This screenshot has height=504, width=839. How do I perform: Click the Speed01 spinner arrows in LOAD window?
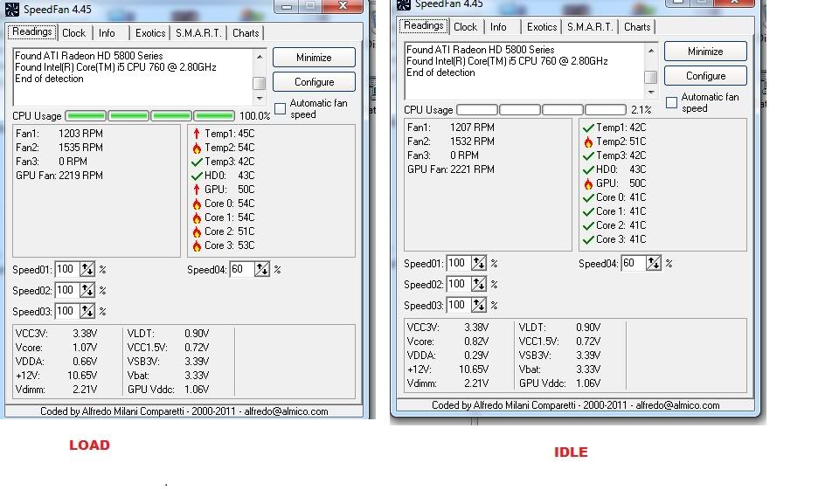coord(87,269)
